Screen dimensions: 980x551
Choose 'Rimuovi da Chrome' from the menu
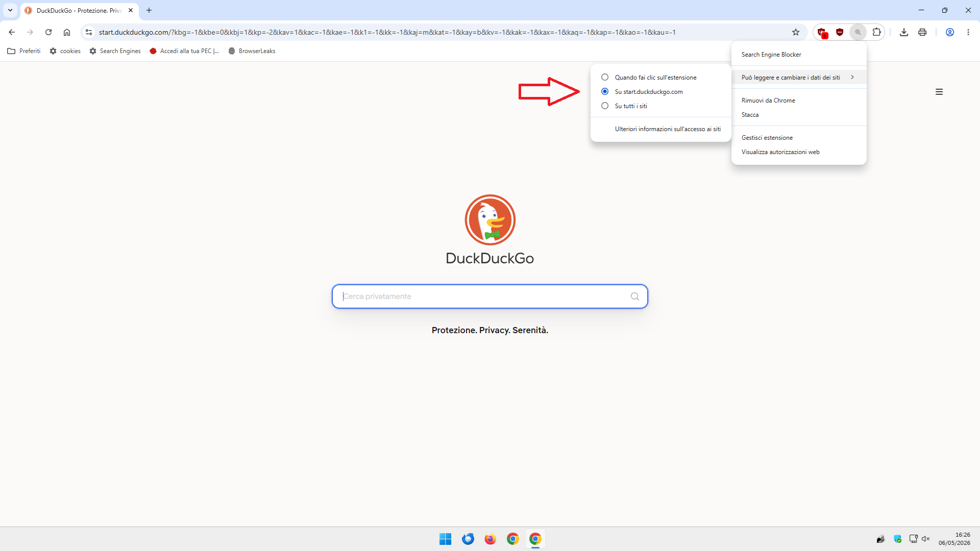[799, 101]
